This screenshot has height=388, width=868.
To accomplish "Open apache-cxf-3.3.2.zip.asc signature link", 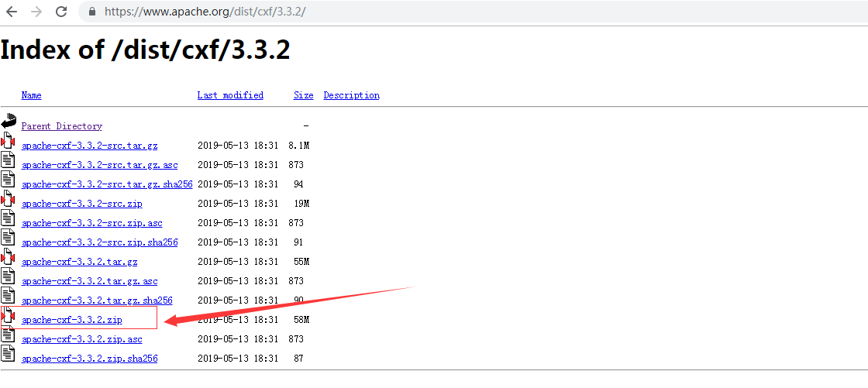I will pos(82,339).
